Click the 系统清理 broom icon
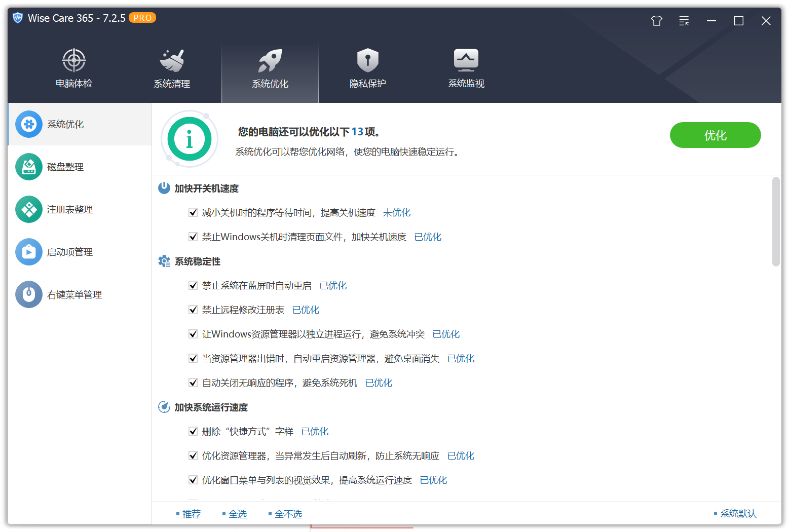 (x=172, y=61)
